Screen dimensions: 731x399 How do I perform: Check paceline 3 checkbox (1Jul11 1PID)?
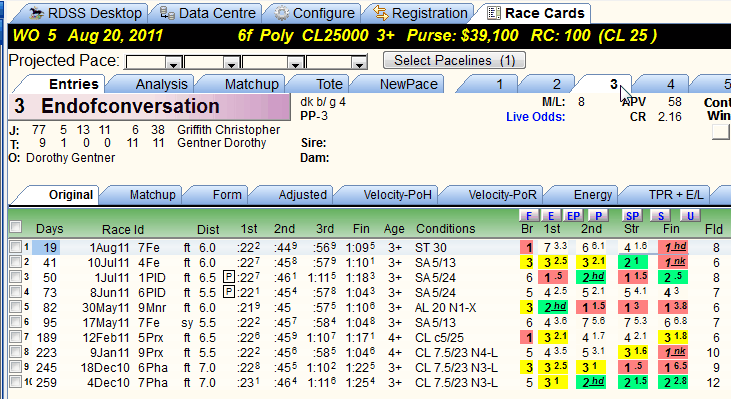point(16,276)
